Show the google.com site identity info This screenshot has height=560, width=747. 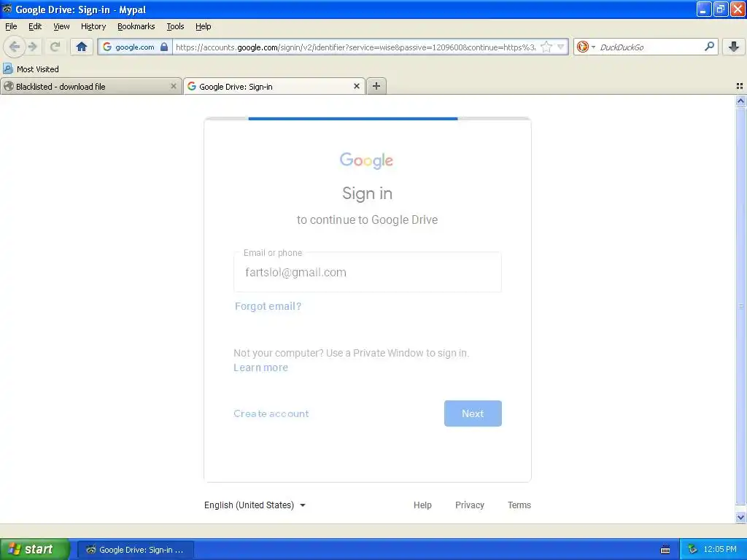point(135,47)
